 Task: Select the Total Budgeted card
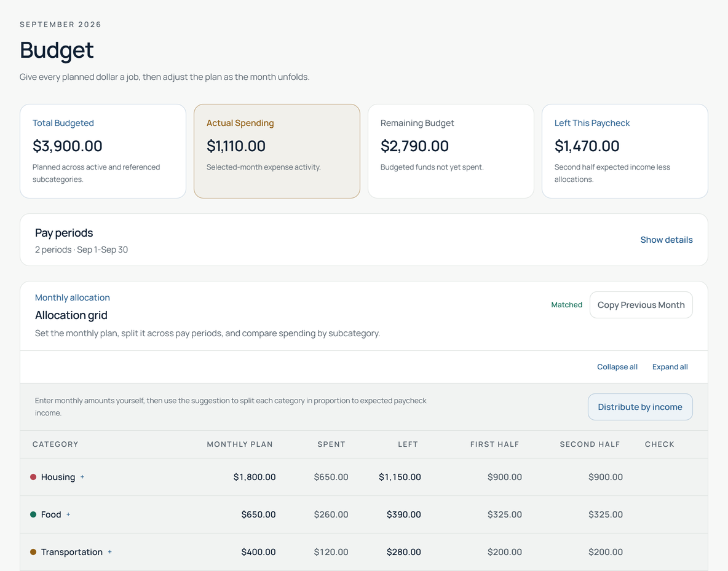point(103,151)
